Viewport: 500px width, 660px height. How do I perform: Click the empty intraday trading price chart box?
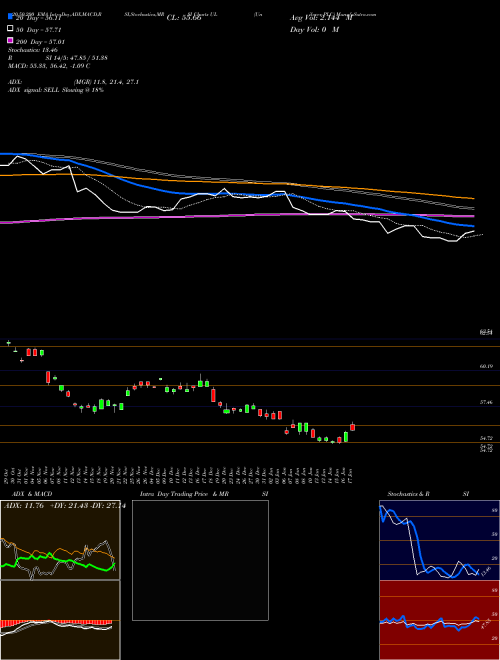(200, 560)
